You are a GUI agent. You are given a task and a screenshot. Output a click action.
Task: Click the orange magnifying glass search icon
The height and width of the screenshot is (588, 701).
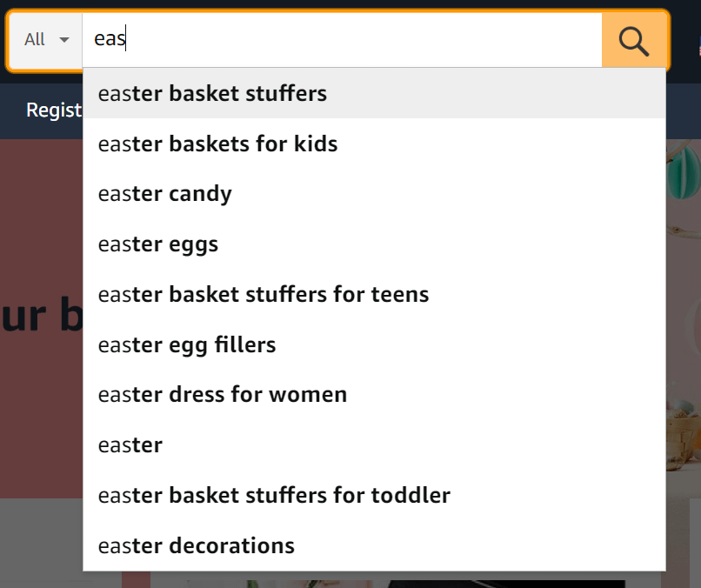point(634,40)
